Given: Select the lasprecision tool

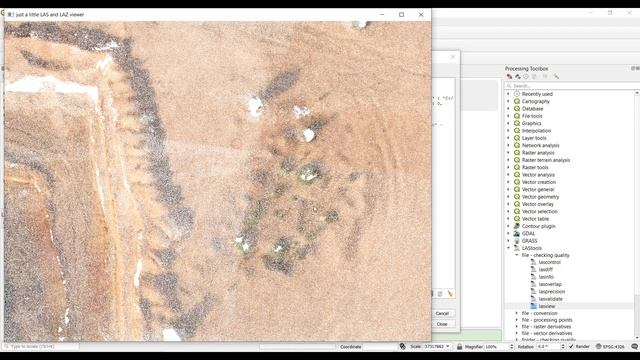Looking at the screenshot, I should point(552,291).
